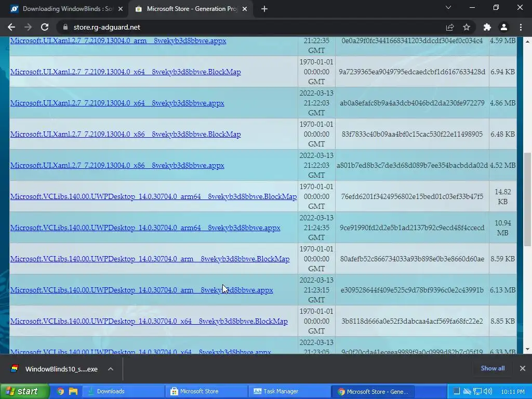Download UI.Xaml 2.7 x64 appx
532x399 pixels.
(117, 103)
